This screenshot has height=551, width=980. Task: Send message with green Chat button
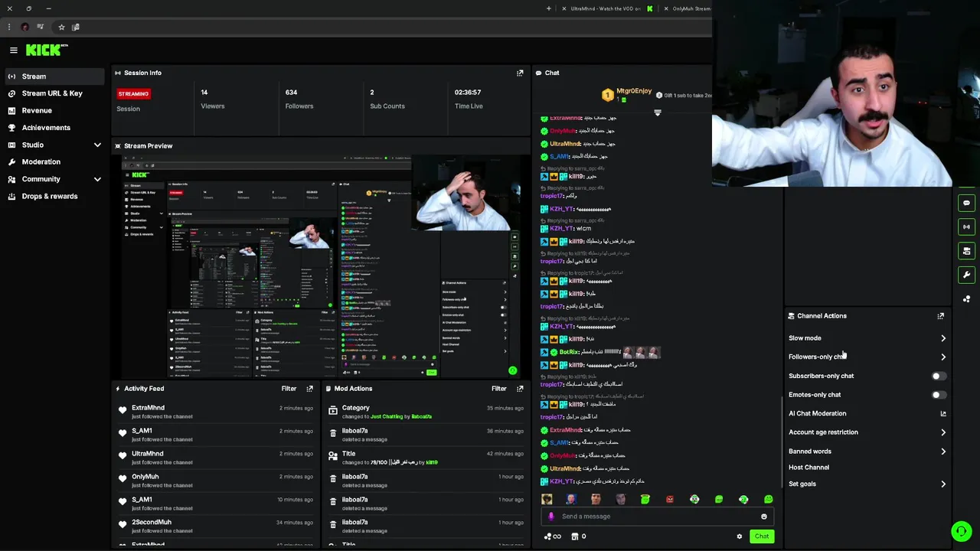(x=762, y=536)
